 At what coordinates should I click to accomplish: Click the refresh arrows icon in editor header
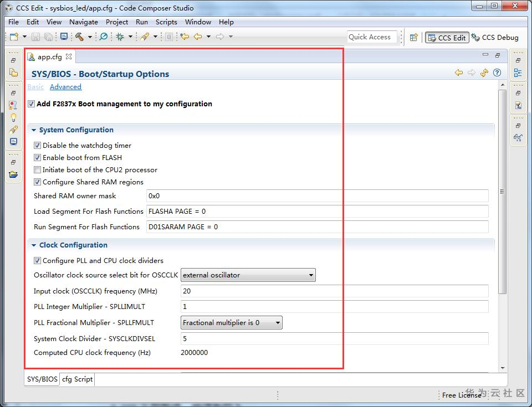[484, 73]
